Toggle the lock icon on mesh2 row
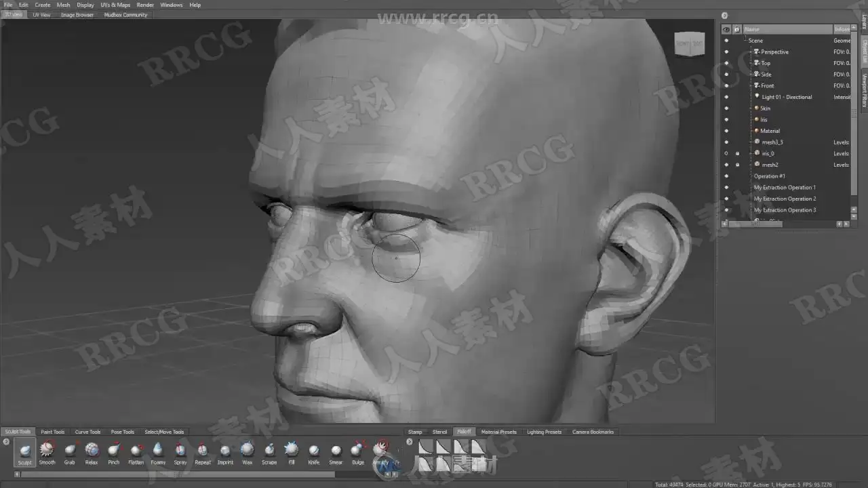Image resolution: width=868 pixels, height=488 pixels. pyautogui.click(x=738, y=165)
